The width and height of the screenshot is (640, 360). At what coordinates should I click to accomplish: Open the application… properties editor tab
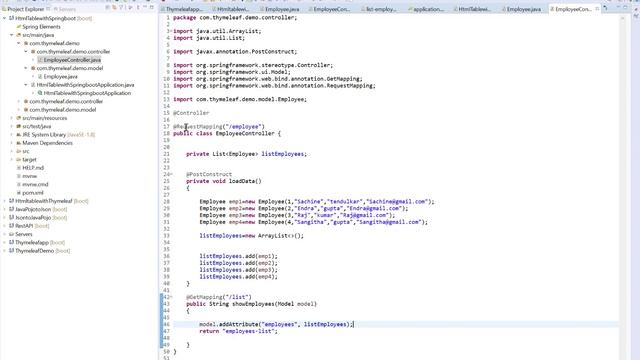425,9
